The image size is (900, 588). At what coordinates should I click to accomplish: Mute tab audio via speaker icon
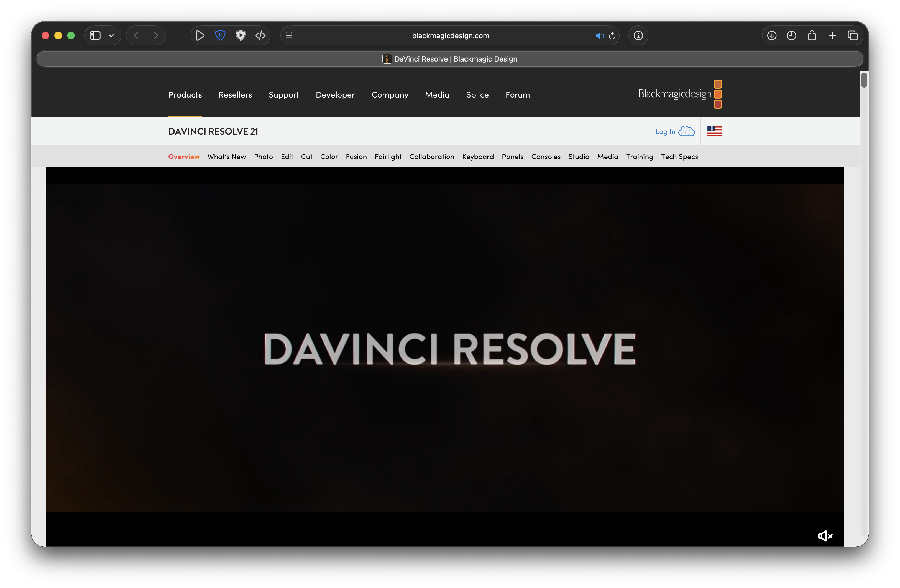click(x=599, y=35)
